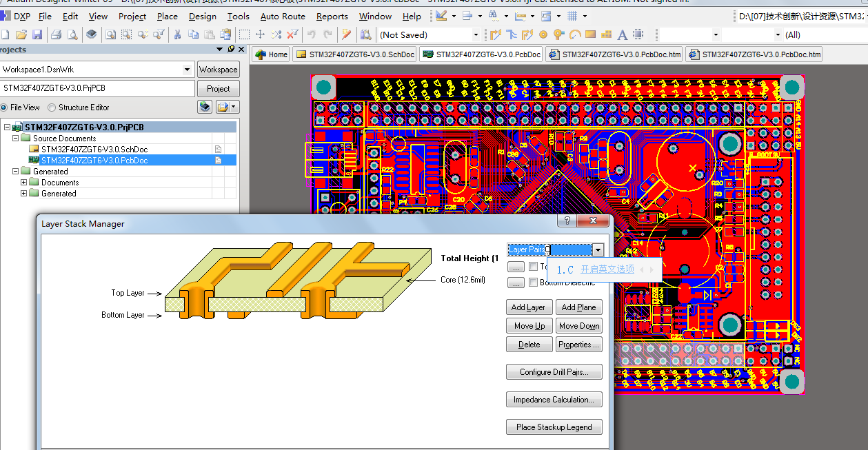This screenshot has width=868, height=450.
Task: Expand the inner Generated subfolder
Action: click(24, 194)
